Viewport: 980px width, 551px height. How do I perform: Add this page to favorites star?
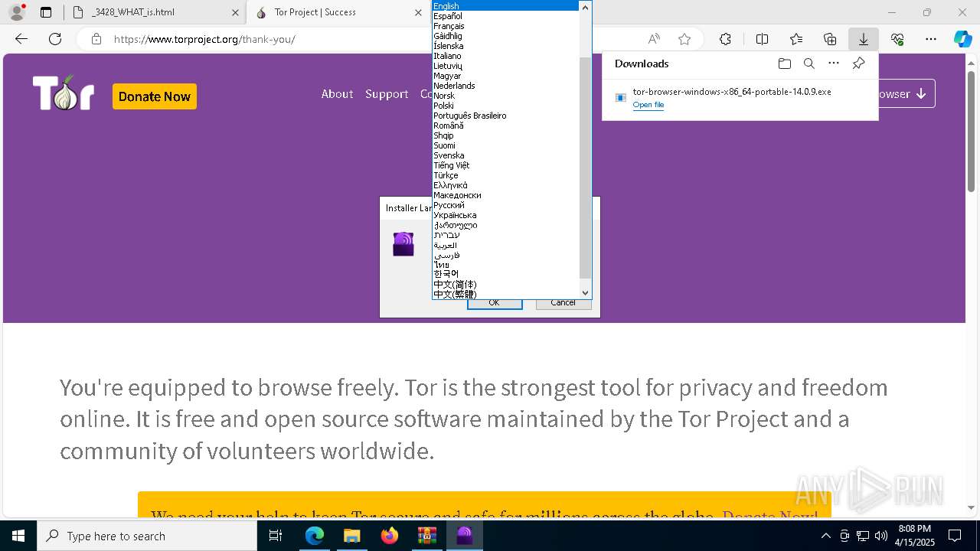coord(684,39)
